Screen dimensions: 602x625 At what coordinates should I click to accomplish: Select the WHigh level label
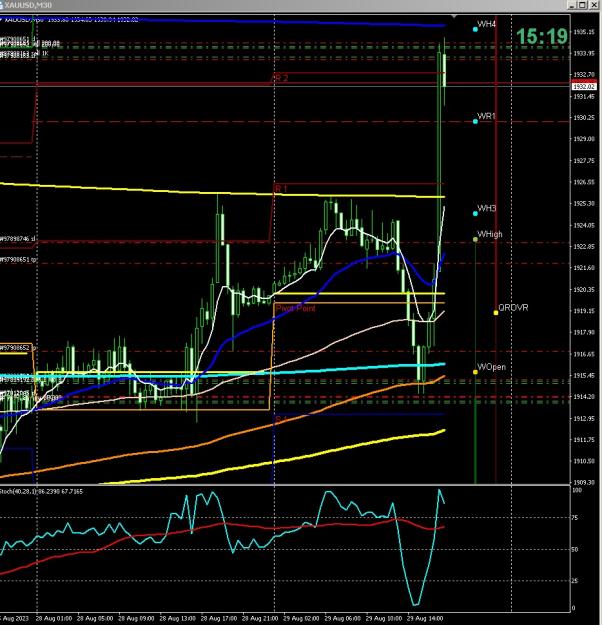[x=490, y=234]
